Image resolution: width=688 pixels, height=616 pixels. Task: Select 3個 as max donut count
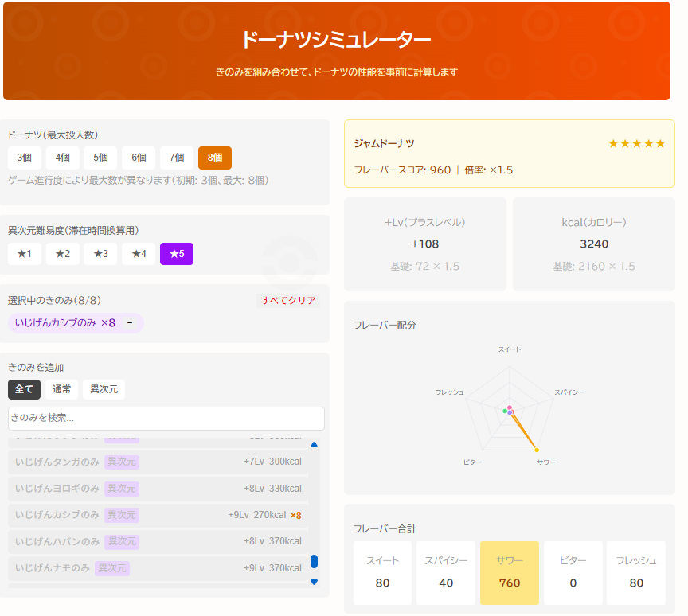click(24, 158)
